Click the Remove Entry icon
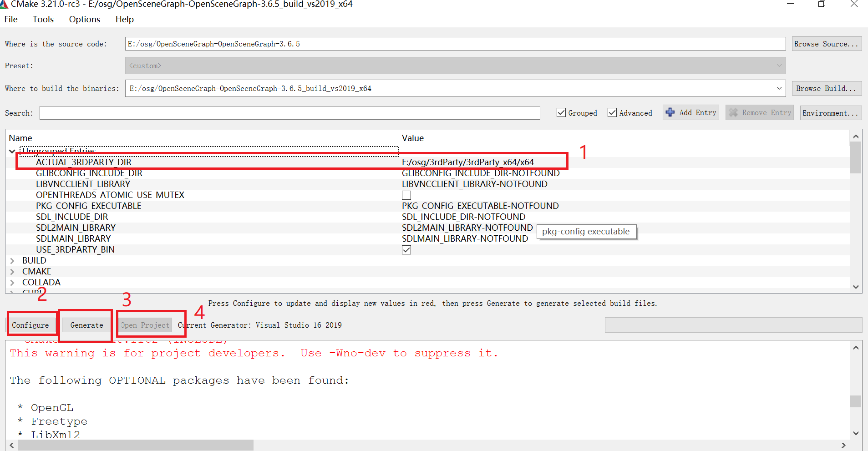Image resolution: width=868 pixels, height=451 pixels. click(733, 112)
